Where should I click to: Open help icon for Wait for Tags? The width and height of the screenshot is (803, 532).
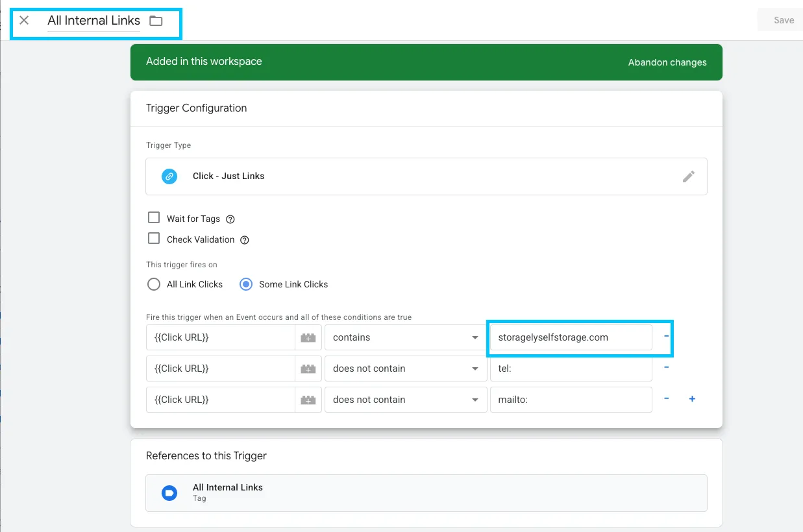(x=230, y=219)
